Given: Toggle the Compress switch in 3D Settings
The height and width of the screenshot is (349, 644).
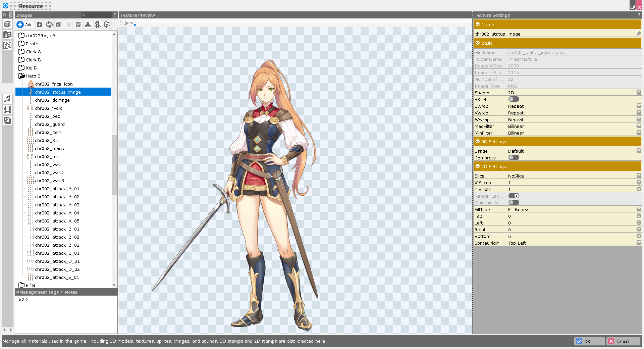Looking at the screenshot, I should click(514, 158).
